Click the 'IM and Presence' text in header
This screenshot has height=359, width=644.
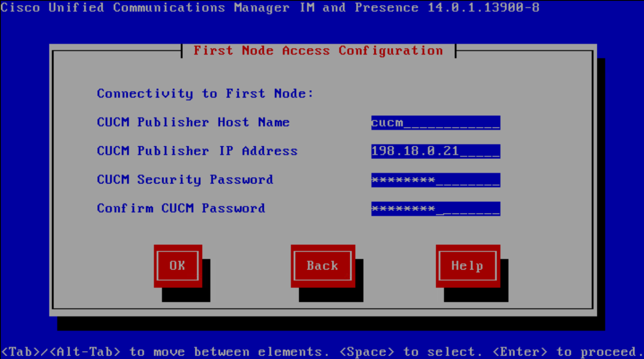[x=359, y=8]
